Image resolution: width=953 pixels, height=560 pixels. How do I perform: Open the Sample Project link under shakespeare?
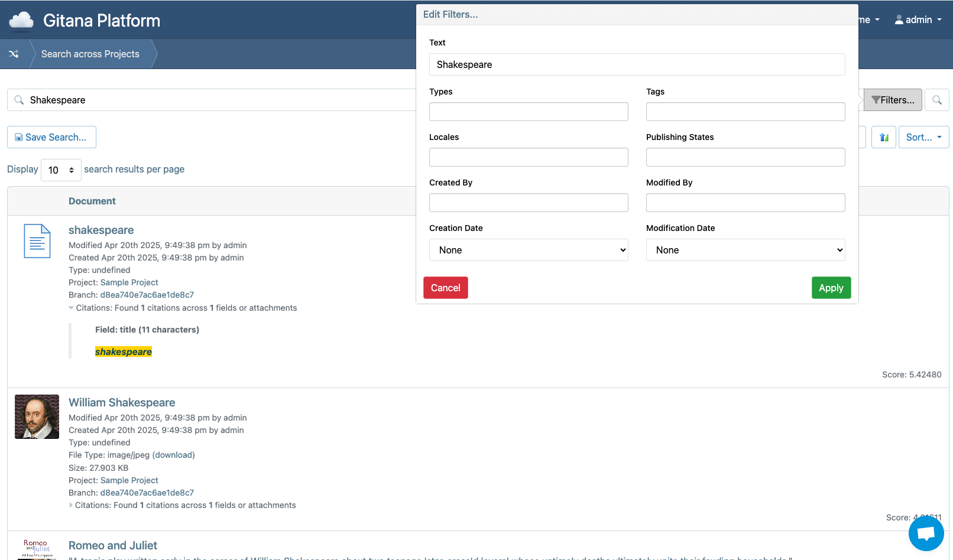coord(129,282)
